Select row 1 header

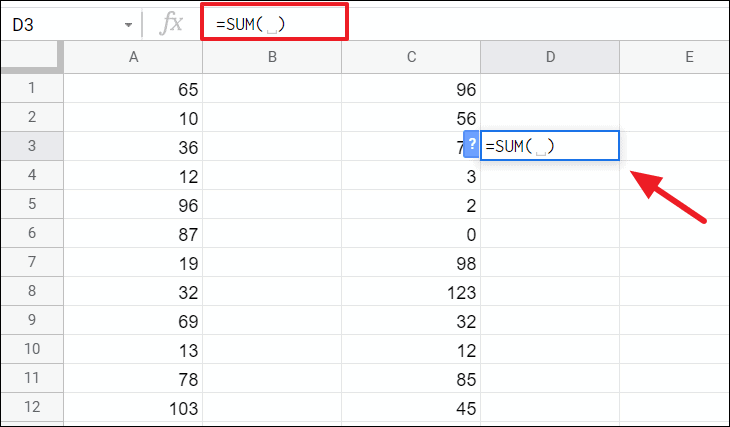31,88
